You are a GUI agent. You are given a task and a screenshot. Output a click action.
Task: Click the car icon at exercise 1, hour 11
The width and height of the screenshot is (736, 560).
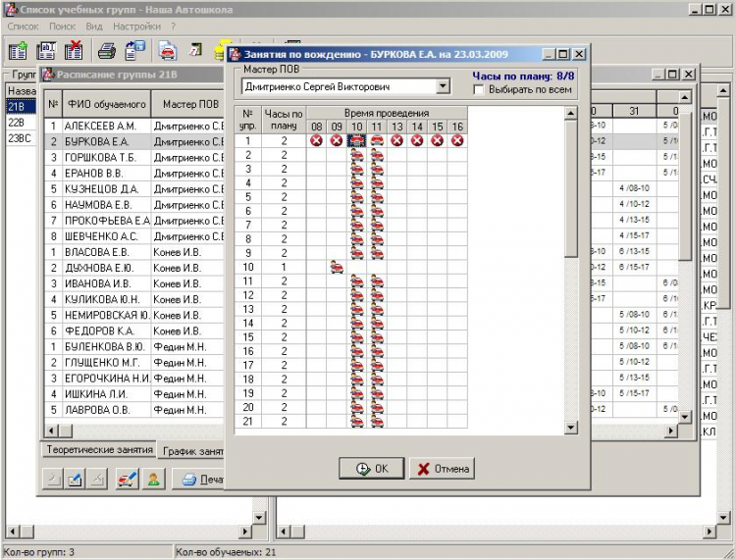coord(377,140)
